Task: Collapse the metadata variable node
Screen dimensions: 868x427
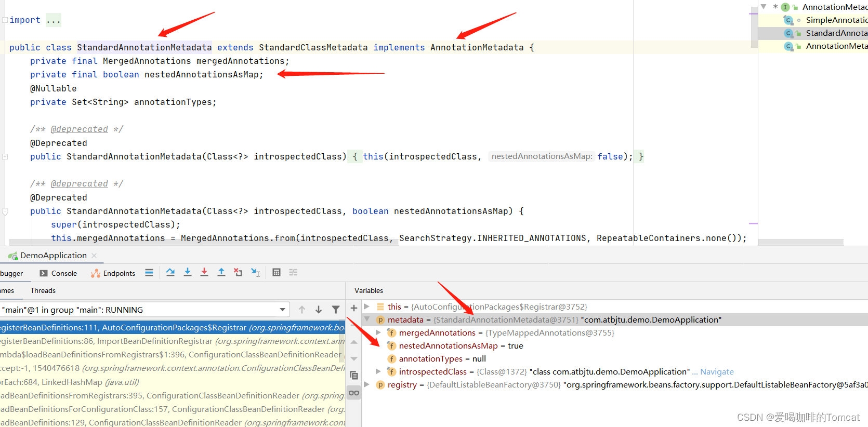Action: [367, 319]
